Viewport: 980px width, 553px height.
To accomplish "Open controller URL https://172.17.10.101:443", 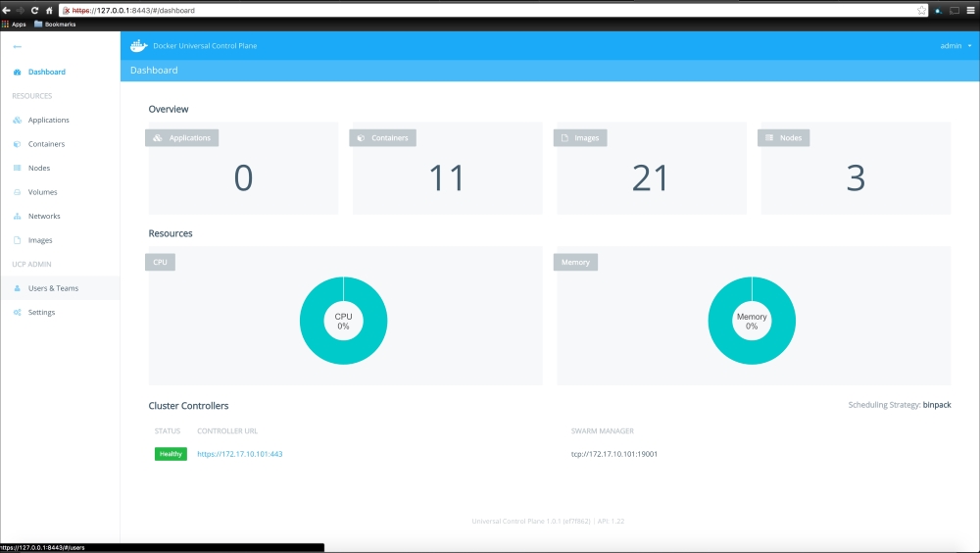I will 239,454.
